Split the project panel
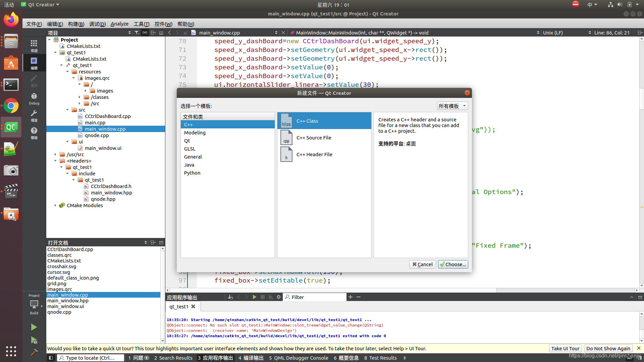The height and width of the screenshot is (362, 644). (x=153, y=33)
